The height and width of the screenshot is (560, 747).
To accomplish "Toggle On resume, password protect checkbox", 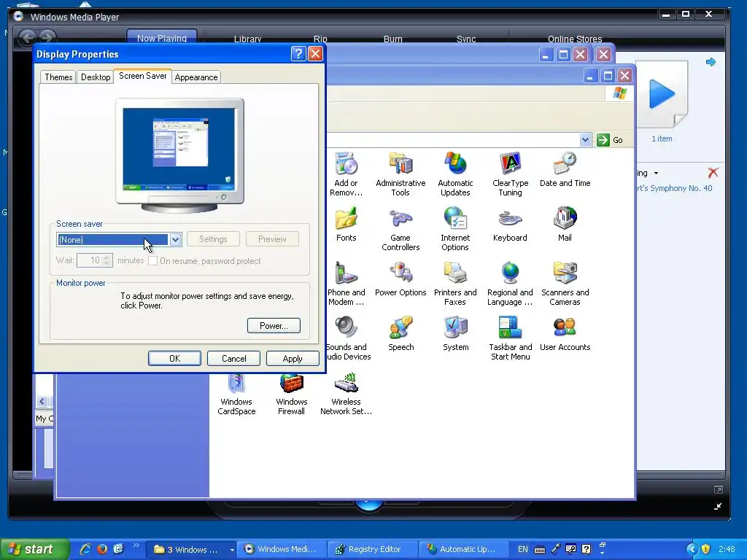I will pyautogui.click(x=152, y=261).
